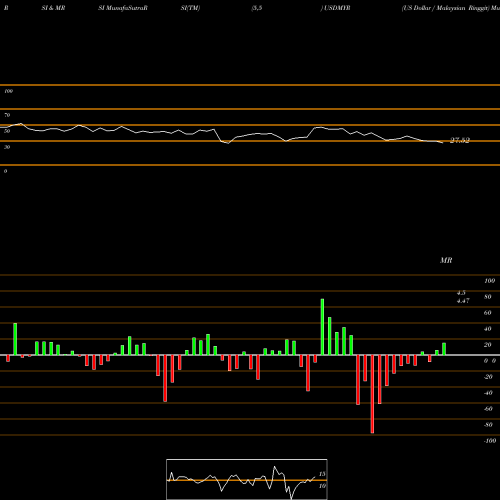
Task: Click the 50 level label on RSI axis
Action: (7, 131)
